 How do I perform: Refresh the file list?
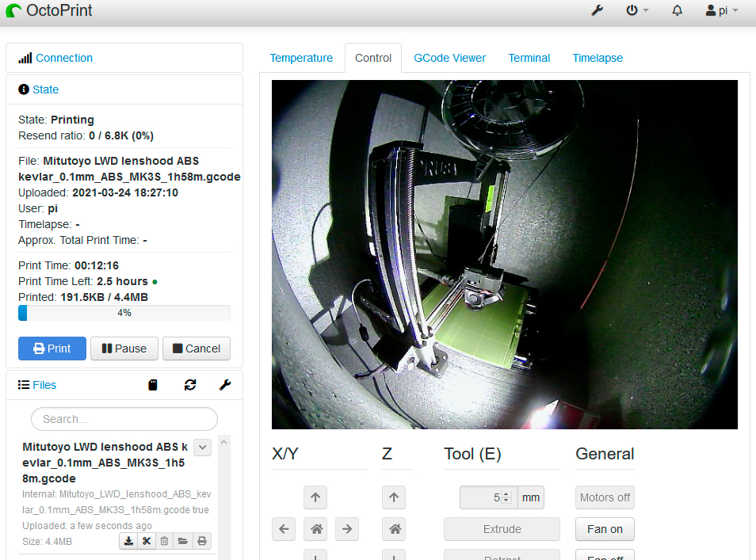[x=190, y=385]
